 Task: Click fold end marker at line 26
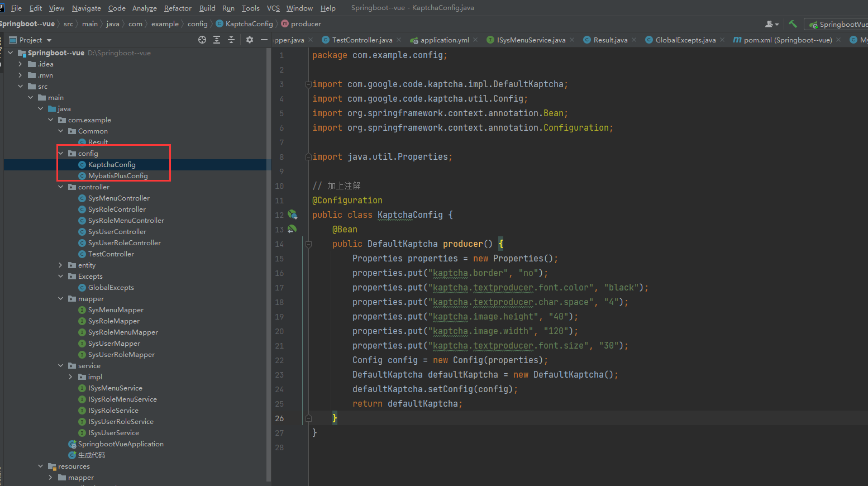(308, 418)
